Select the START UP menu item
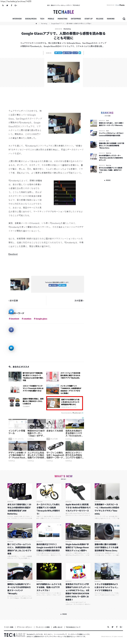The height and width of the screenshot is (644, 127). click(88, 19)
